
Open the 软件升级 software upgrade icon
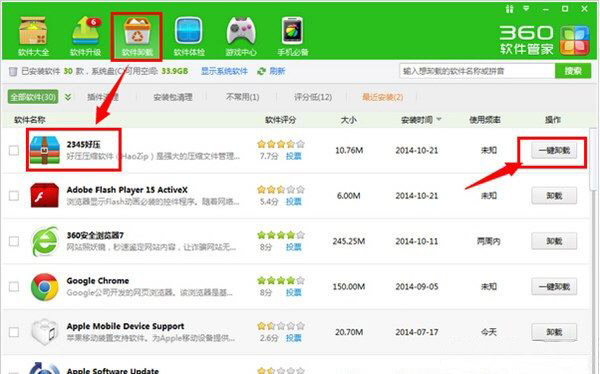85,36
